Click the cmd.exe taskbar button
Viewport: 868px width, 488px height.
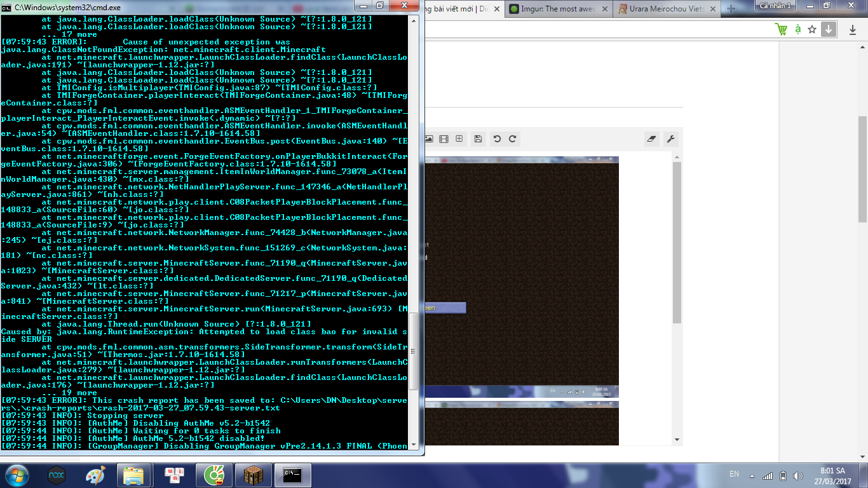pyautogui.click(x=292, y=475)
